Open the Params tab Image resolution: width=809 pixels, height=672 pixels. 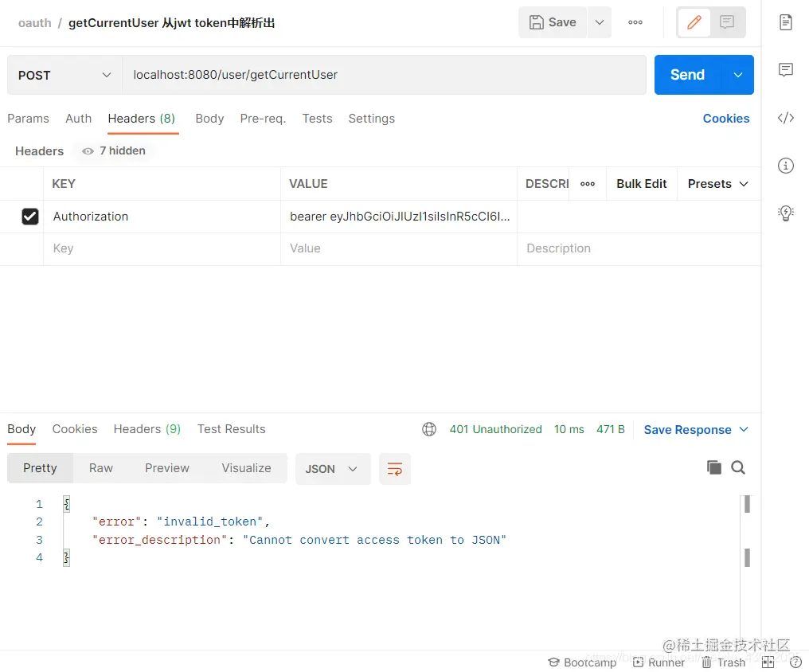click(28, 119)
